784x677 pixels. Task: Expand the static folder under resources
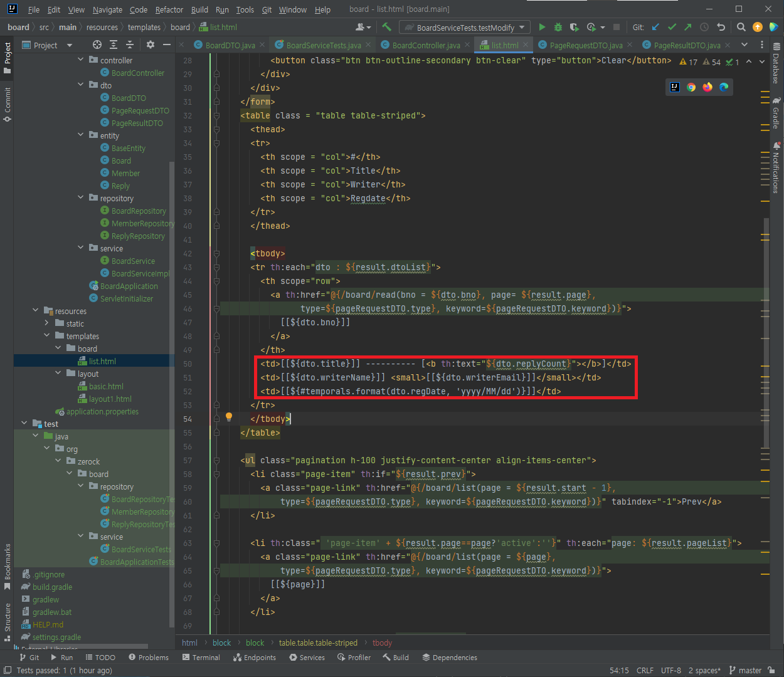(x=46, y=323)
